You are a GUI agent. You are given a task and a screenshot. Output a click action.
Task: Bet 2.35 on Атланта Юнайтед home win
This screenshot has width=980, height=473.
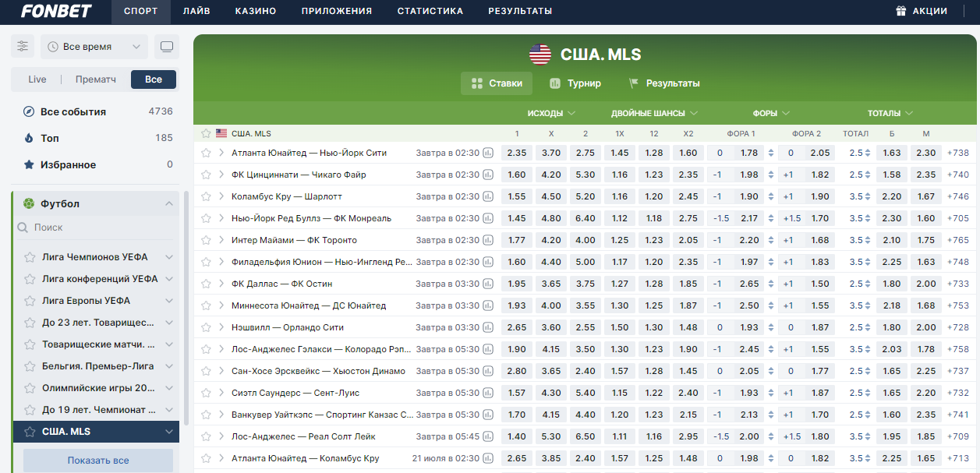[517, 153]
